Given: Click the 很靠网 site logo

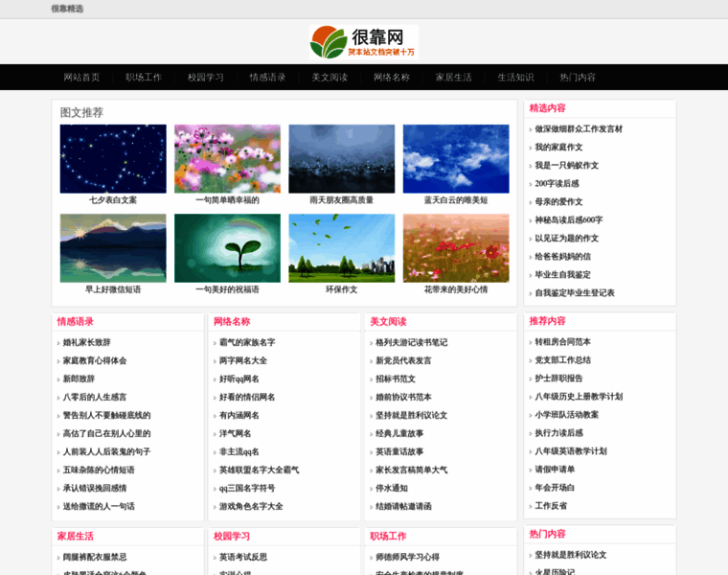Looking at the screenshot, I should pyautogui.click(x=364, y=43).
